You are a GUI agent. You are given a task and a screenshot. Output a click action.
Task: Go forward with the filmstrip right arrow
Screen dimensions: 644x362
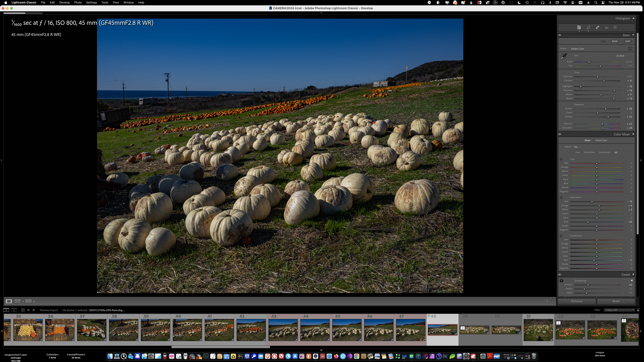tap(34, 310)
